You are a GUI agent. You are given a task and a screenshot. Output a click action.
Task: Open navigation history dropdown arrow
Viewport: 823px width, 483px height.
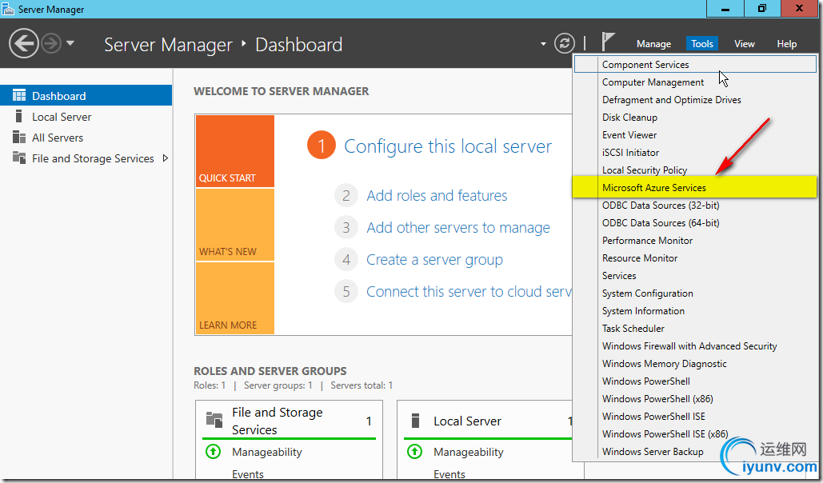[70, 43]
